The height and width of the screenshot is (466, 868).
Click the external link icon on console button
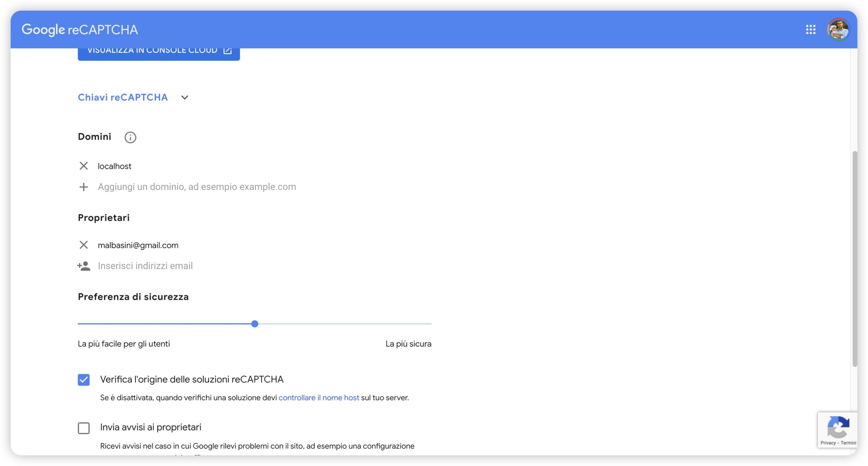(x=228, y=51)
